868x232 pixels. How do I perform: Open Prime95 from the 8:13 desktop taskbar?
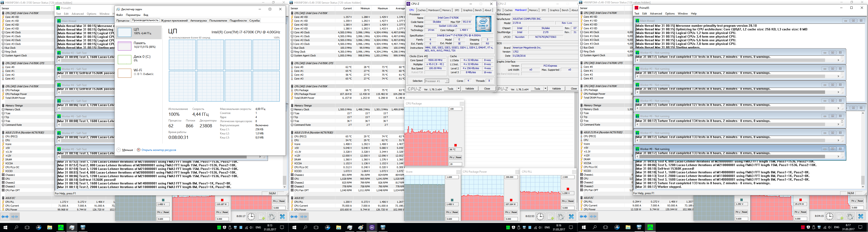[x=61, y=228]
